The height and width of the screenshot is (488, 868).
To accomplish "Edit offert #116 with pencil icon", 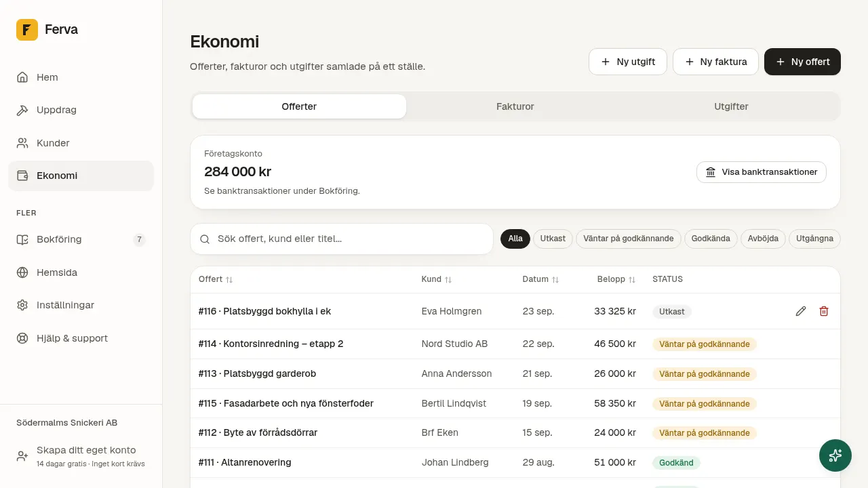I will tap(801, 311).
